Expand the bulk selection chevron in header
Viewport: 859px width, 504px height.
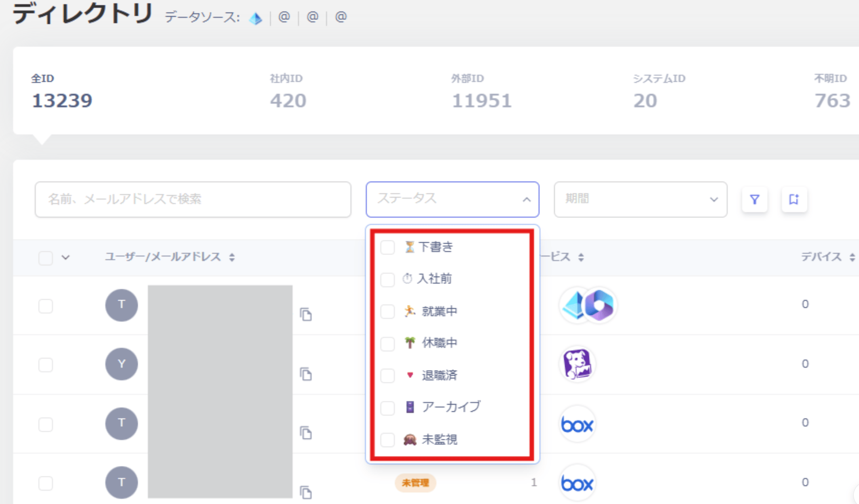pos(66,257)
